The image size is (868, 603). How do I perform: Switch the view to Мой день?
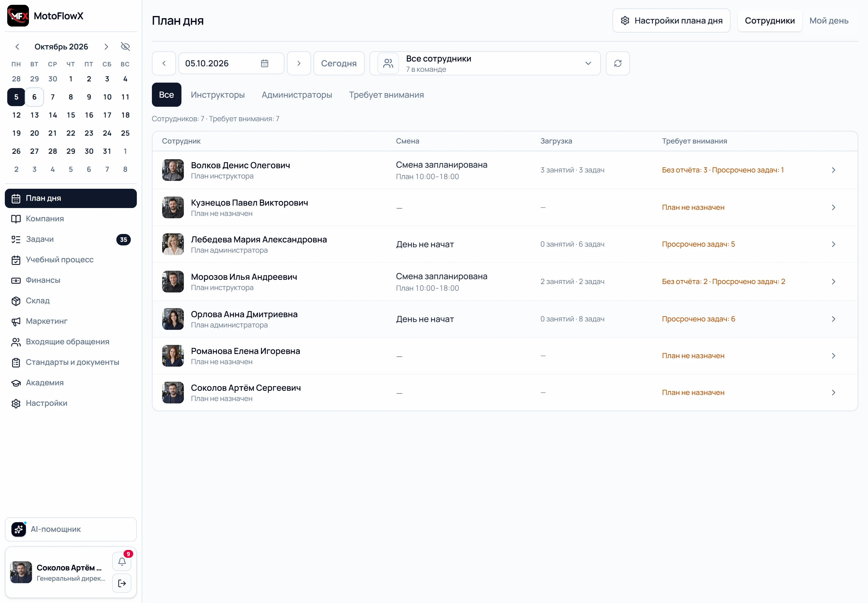(829, 21)
